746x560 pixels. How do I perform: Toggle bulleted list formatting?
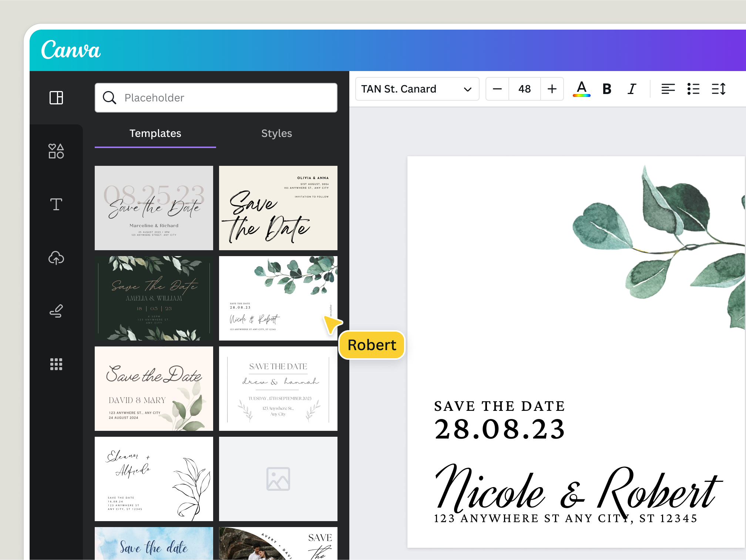[693, 89]
